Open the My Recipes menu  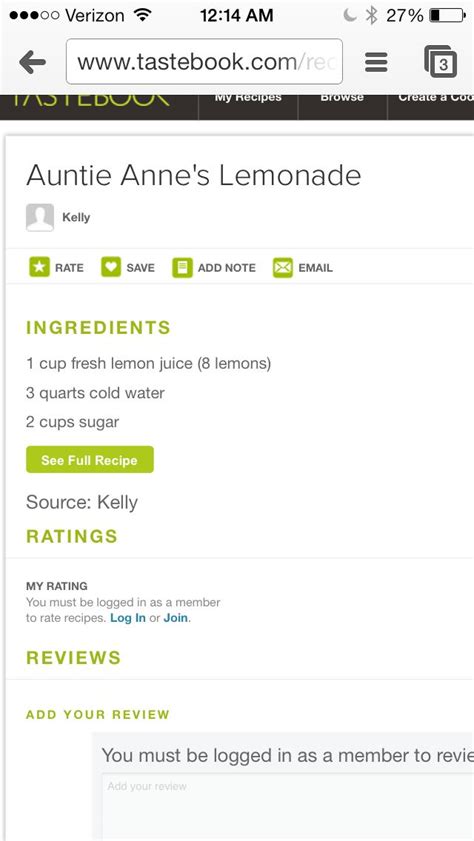point(248,100)
